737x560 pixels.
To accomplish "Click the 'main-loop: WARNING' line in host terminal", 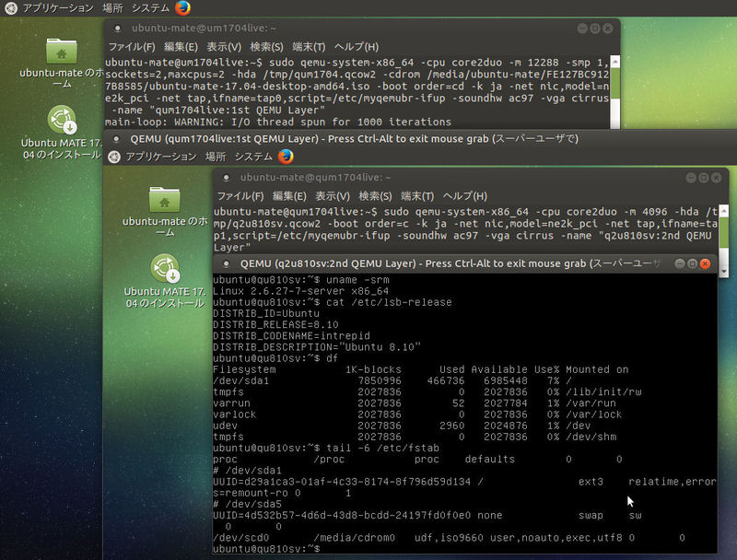I will coord(278,122).
